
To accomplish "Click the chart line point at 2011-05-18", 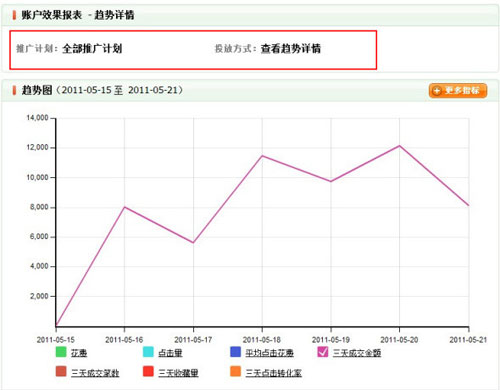I will pos(262,156).
